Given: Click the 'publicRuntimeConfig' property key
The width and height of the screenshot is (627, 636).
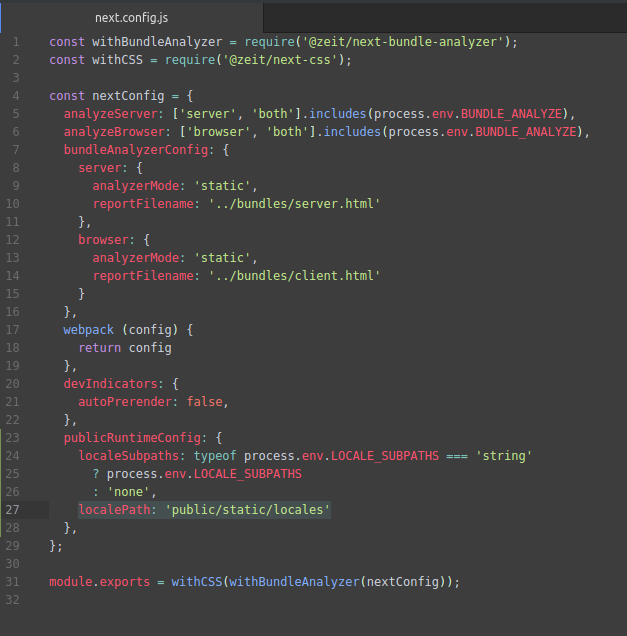Looking at the screenshot, I should (132, 438).
